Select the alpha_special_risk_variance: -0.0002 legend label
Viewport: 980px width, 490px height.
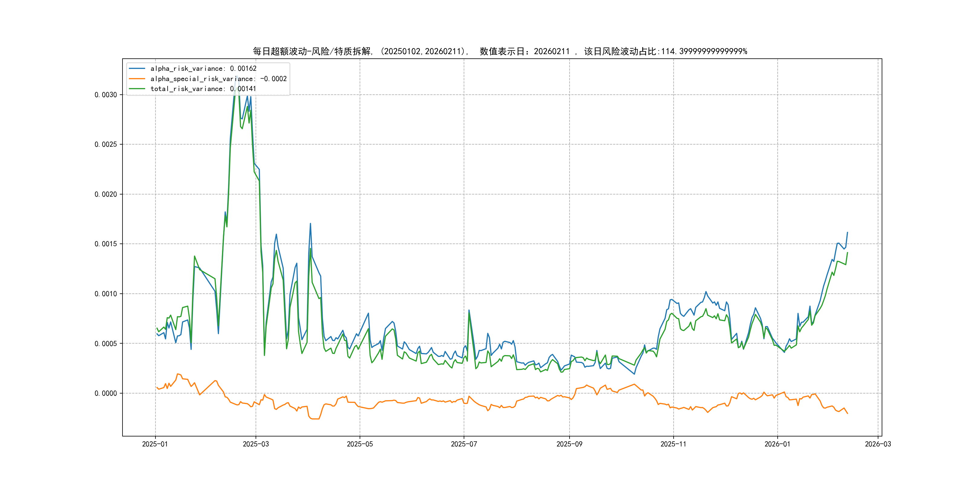[x=218, y=79]
